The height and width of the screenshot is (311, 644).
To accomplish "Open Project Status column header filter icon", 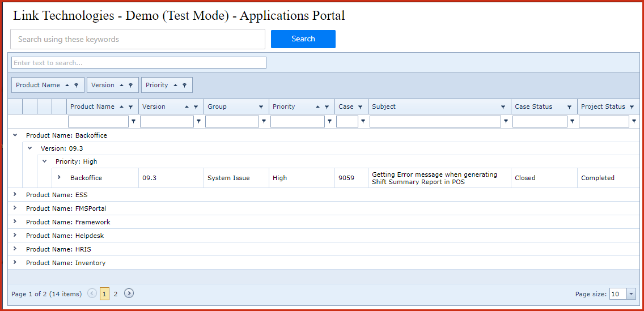I will tap(632, 106).
